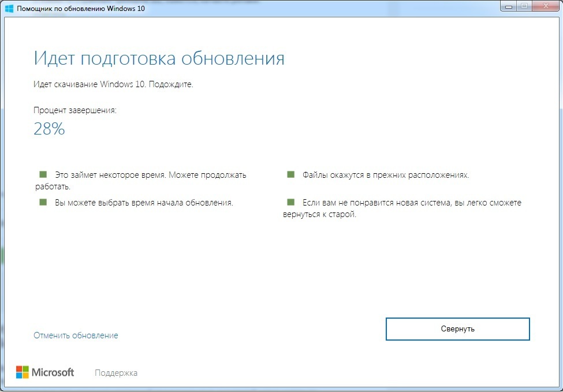The image size is (563, 392).
Task: Click the "Процент завершения:" label
Action: point(74,110)
